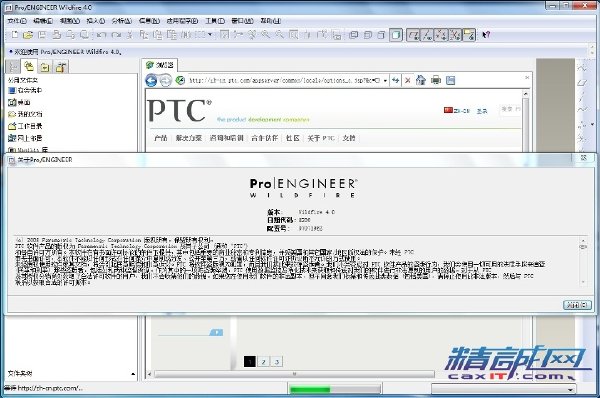Open the browser address history dropdown
600x398 pixels.
[x=385, y=80]
